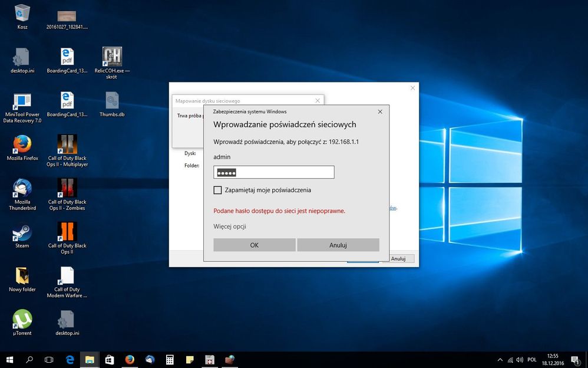Select the RelicCOH.exe shortcut icon
588x368 pixels.
(112, 57)
